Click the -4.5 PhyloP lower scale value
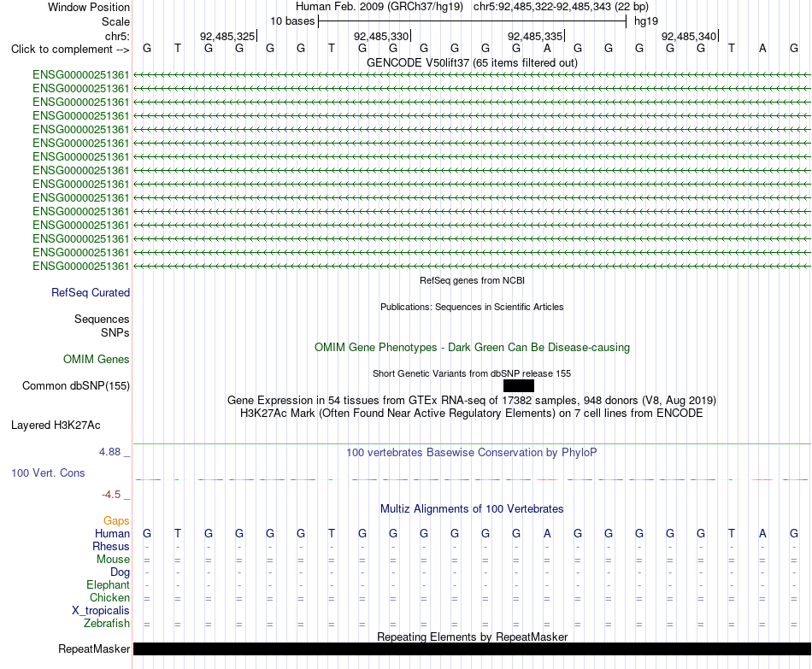The image size is (812, 669). pos(111,495)
